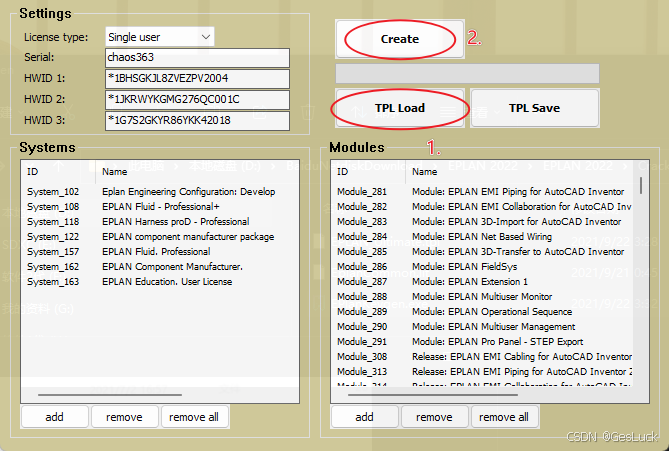Select System_157 EPLAN Fluid Professional row
This screenshot has height=451, width=669.
(160, 251)
